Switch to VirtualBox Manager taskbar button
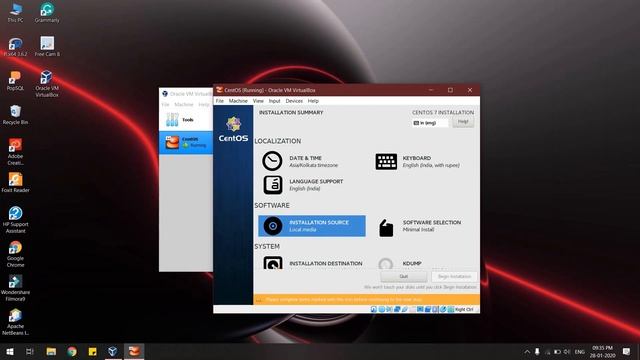This screenshot has width=640, height=360. 113,351
